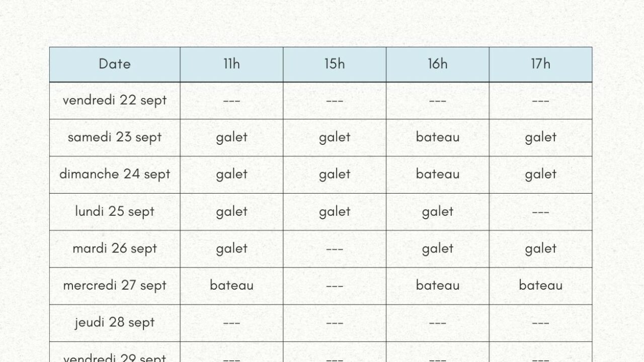Click the 11h column header

pos(231,64)
